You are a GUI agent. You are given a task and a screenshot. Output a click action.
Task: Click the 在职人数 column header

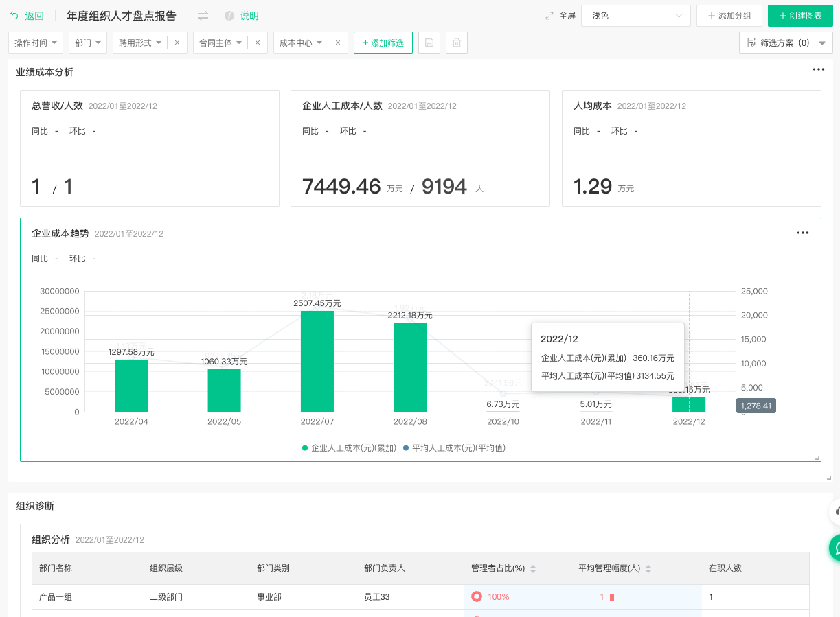coord(725,568)
